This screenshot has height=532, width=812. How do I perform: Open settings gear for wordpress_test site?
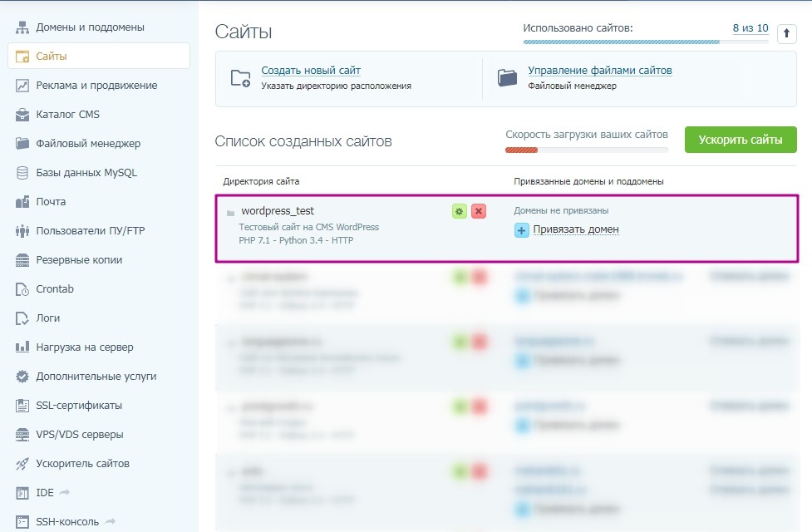(x=460, y=211)
